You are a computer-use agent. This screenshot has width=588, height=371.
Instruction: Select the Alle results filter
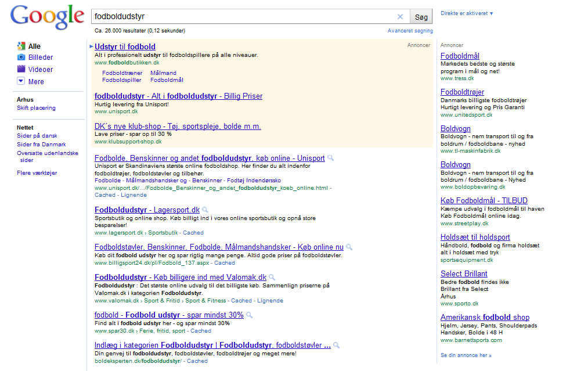(x=34, y=46)
